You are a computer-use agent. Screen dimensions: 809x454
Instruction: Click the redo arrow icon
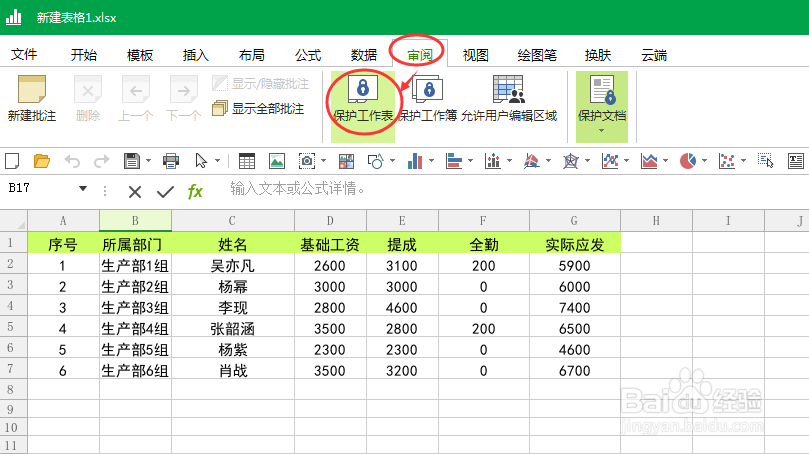point(102,161)
